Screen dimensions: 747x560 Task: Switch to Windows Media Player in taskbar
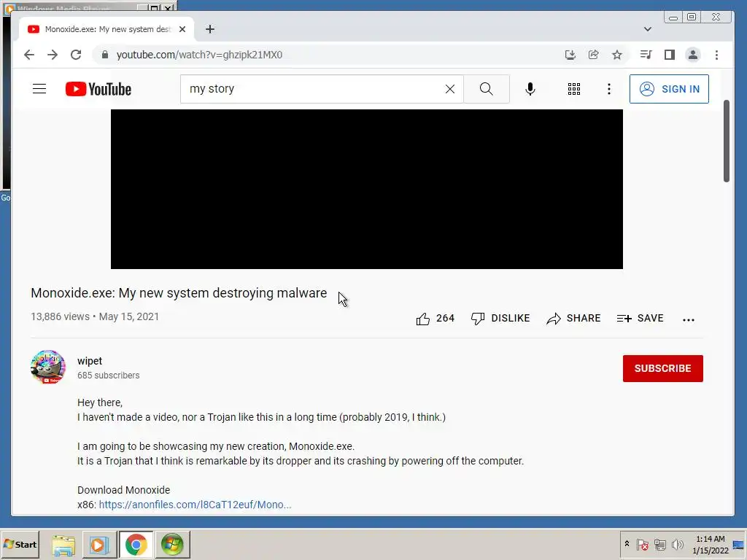point(99,544)
